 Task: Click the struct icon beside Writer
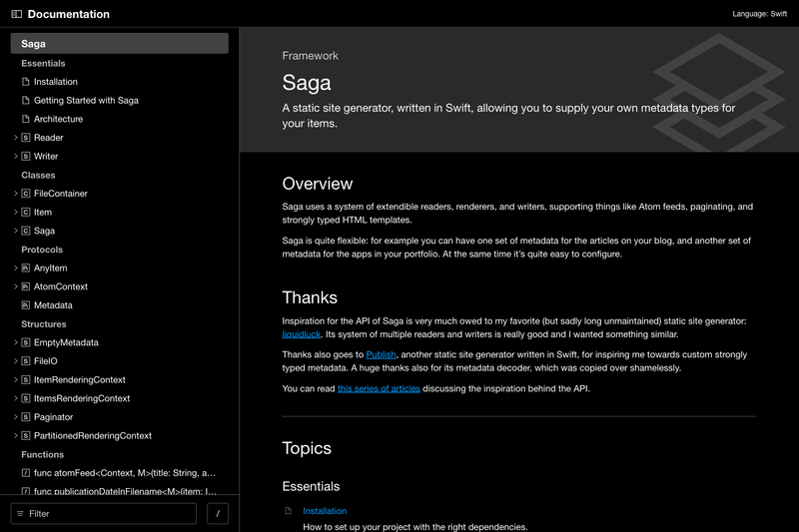tap(26, 157)
